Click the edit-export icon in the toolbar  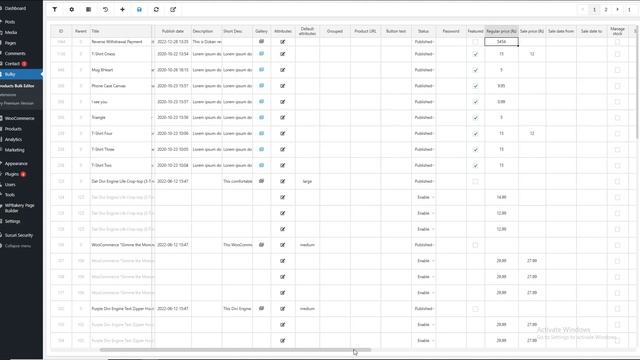173,9
